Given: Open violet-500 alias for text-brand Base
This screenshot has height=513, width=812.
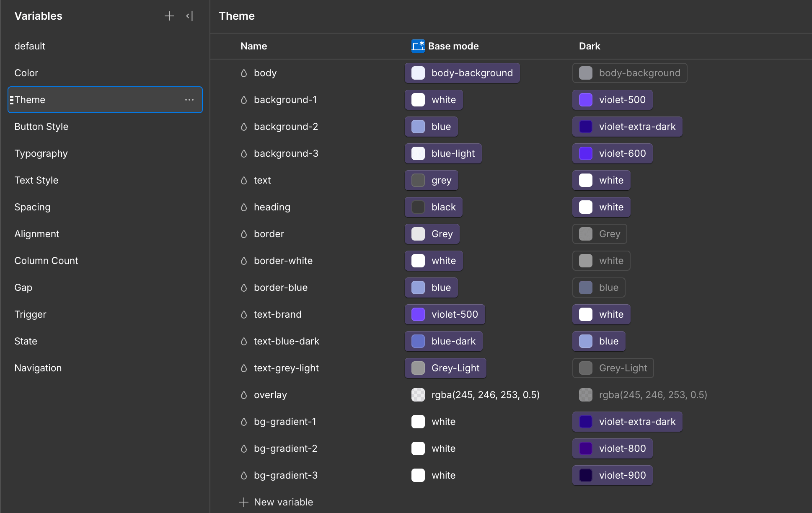Looking at the screenshot, I should 445,314.
